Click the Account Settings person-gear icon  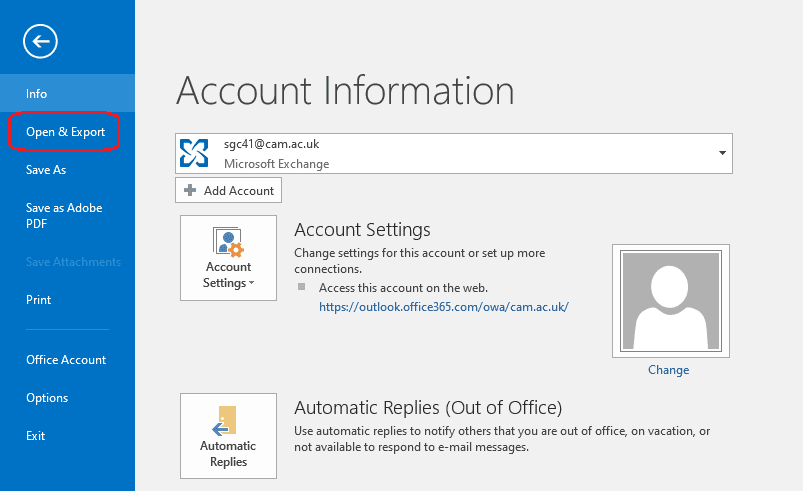229,243
